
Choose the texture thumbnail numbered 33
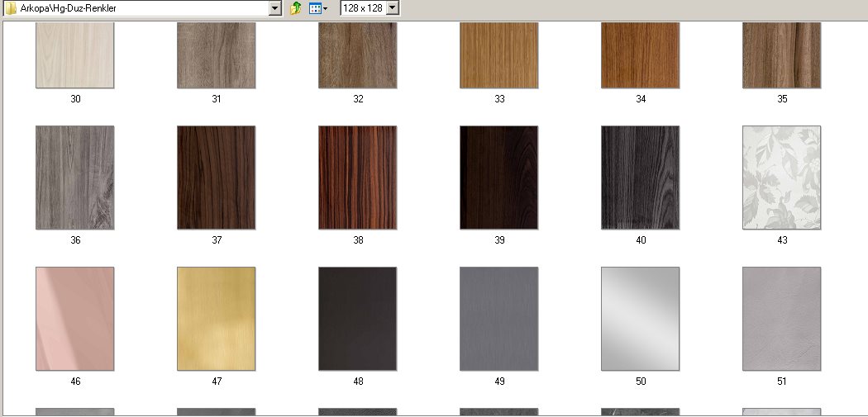pos(498,54)
